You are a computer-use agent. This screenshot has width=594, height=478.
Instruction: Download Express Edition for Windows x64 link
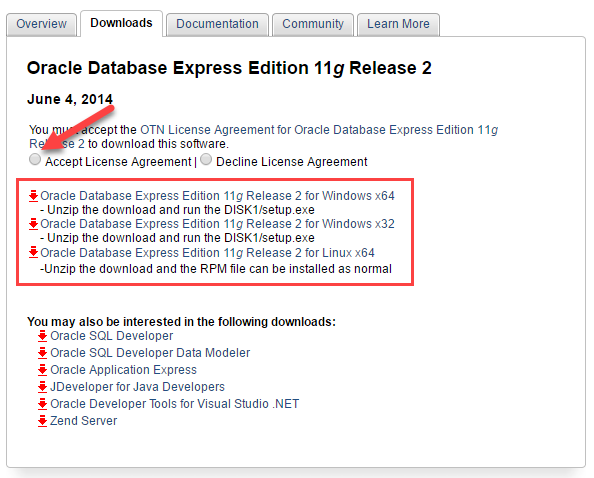217,196
